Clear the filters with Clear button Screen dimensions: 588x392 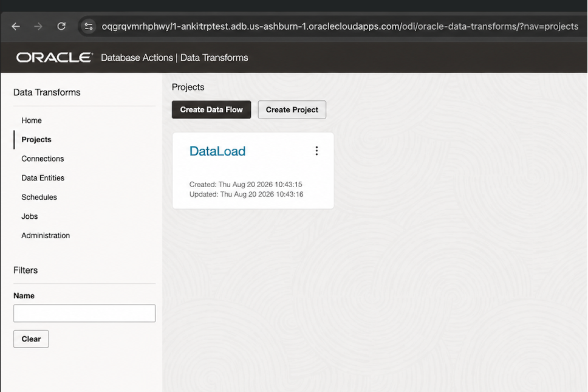(x=31, y=339)
